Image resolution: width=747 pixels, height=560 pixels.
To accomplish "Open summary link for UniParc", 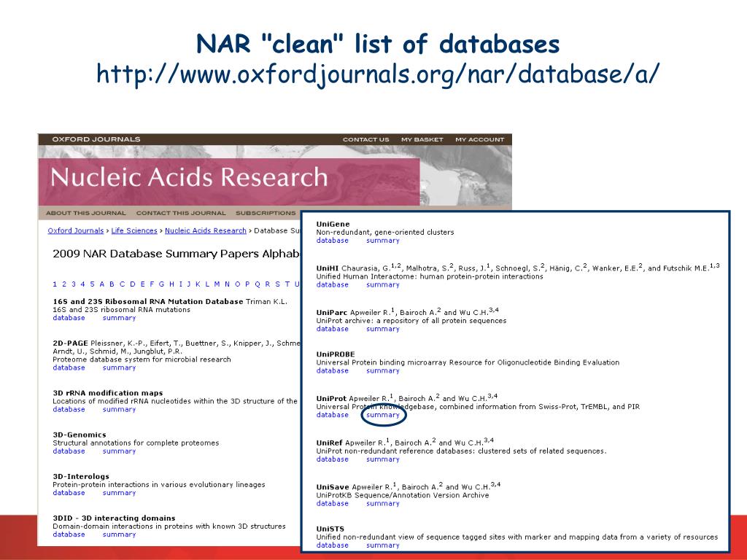I will pyautogui.click(x=382, y=329).
